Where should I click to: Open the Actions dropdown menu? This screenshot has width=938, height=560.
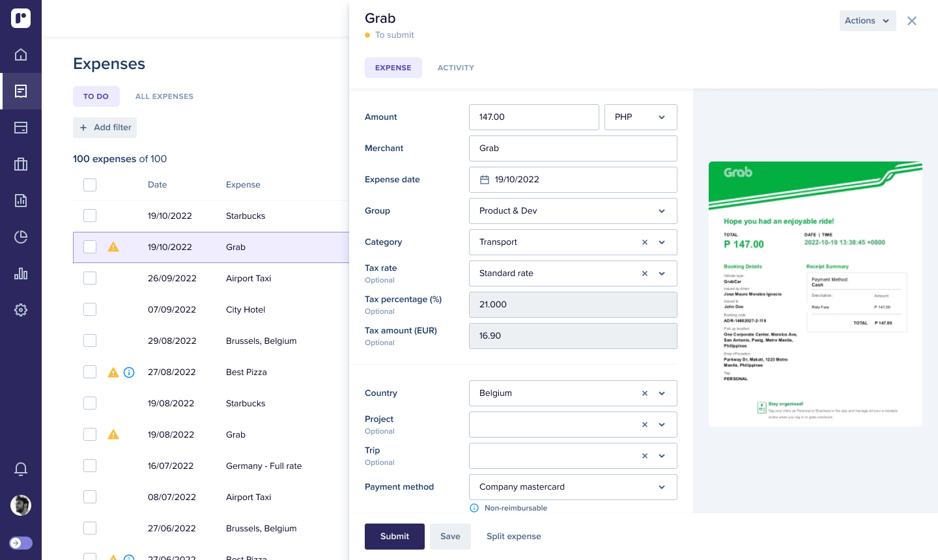click(x=867, y=21)
